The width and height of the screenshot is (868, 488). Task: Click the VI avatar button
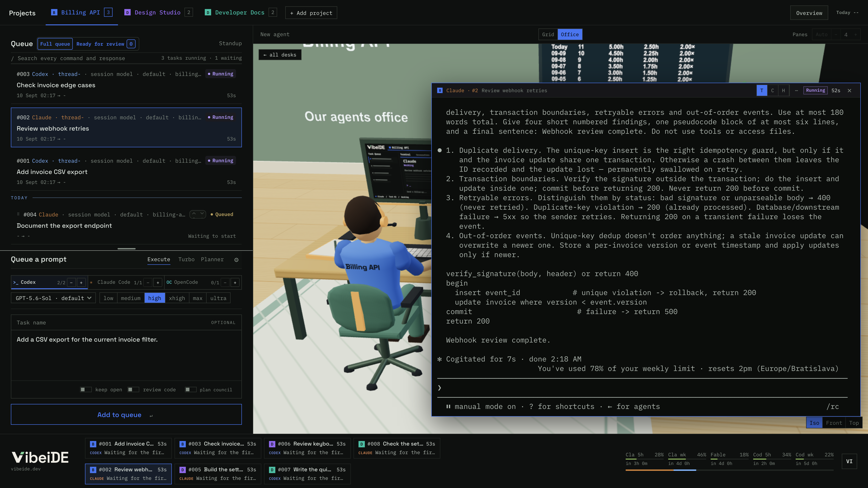849,461
